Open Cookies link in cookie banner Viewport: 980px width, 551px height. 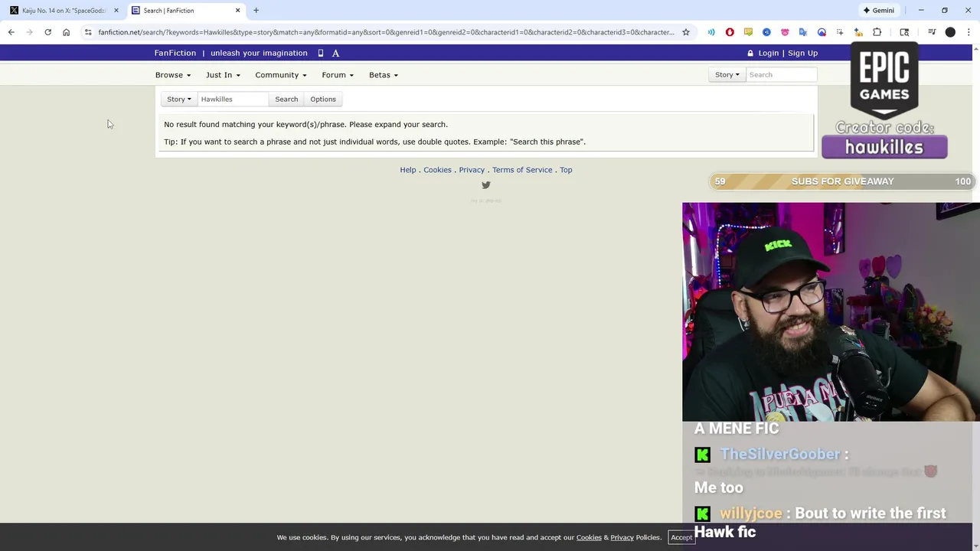point(589,537)
